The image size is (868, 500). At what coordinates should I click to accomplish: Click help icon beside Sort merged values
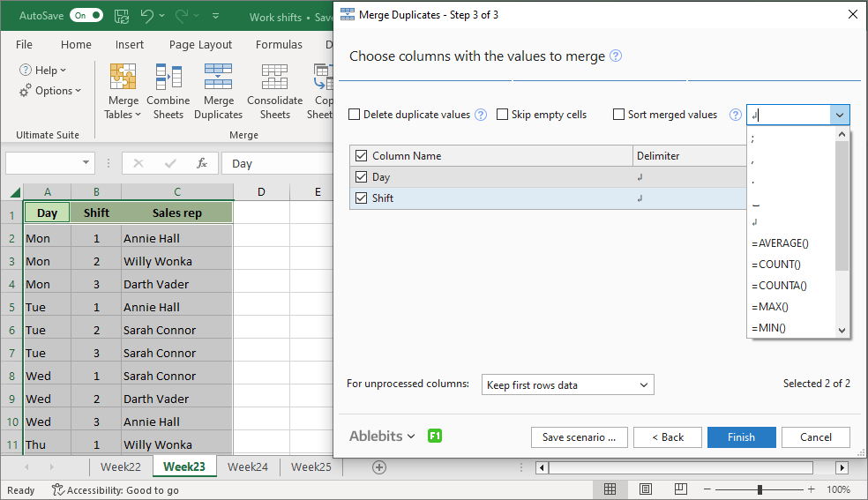735,115
